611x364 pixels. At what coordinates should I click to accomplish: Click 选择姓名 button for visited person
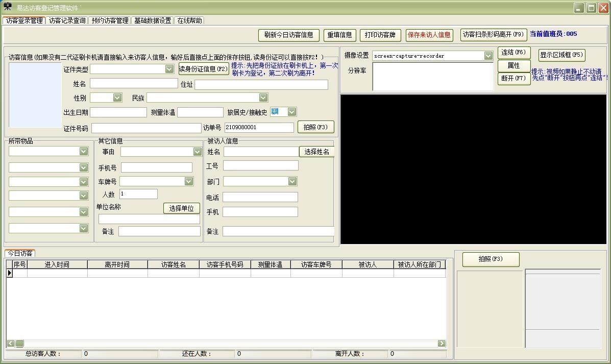[x=316, y=152]
